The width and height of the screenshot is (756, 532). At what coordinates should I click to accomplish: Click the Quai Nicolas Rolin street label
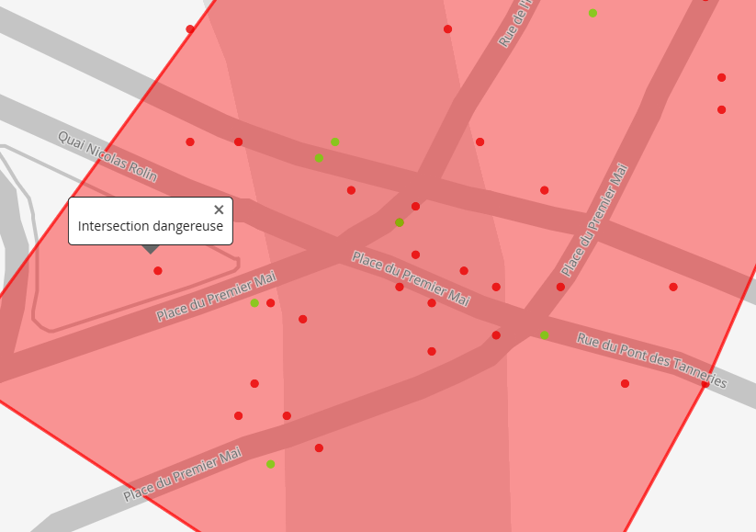pos(107,157)
